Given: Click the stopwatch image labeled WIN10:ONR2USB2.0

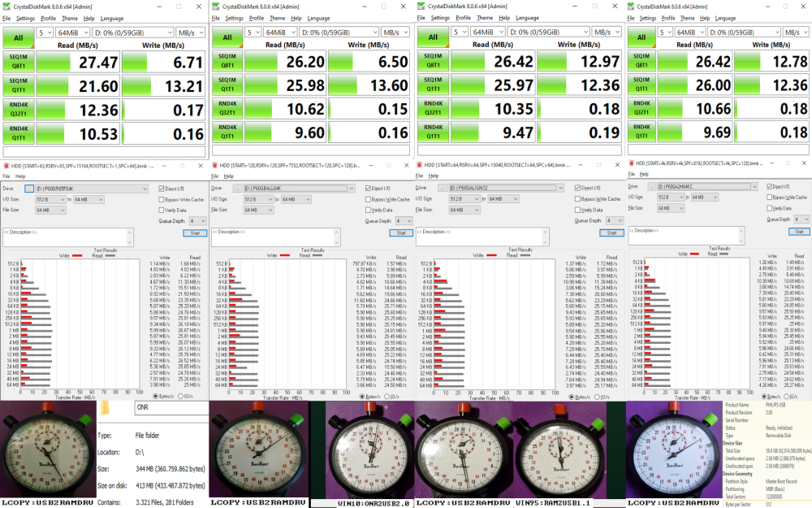Looking at the screenshot, I should [x=369, y=450].
